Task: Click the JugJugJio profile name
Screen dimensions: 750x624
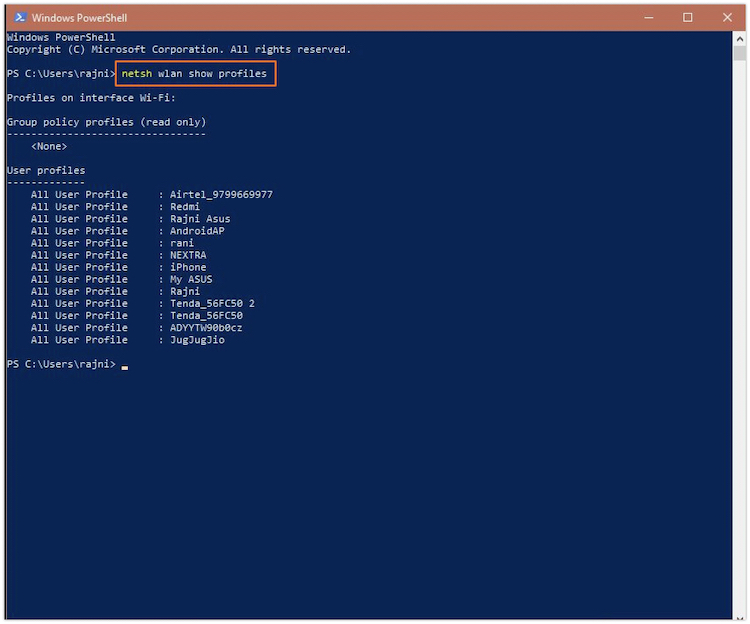Action: click(x=197, y=340)
